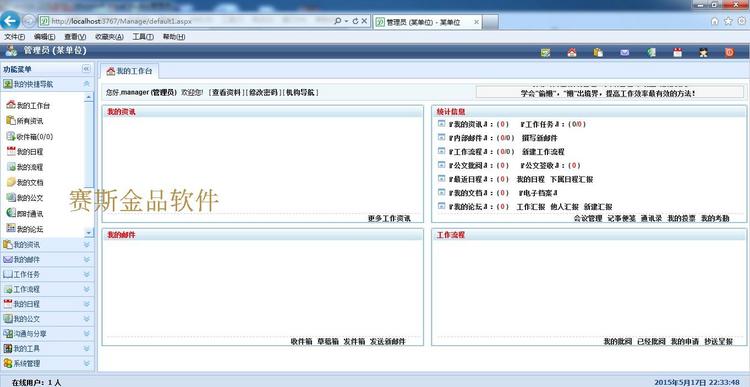The image size is (750, 387).
Task: Open 草稿箱 in the 我的邮件 panel
Action: 328,342
